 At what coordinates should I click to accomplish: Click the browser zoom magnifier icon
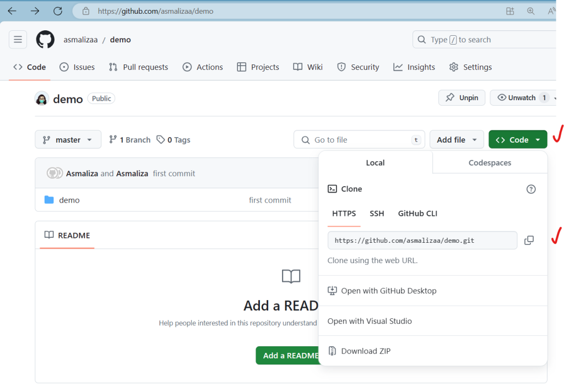coord(530,11)
